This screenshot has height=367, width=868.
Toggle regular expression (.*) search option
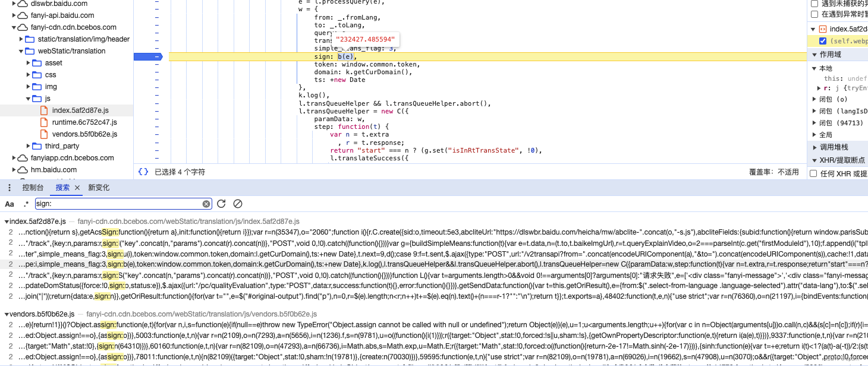(x=26, y=204)
